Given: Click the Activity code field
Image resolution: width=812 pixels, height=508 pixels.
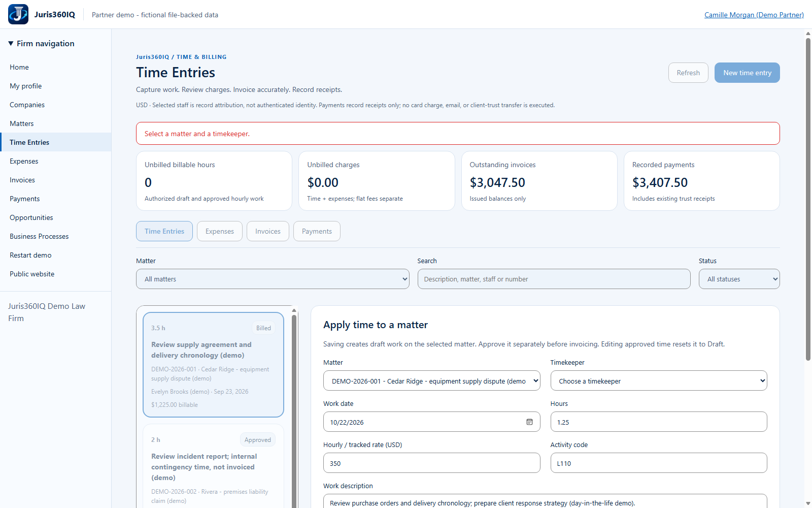Looking at the screenshot, I should [x=659, y=463].
